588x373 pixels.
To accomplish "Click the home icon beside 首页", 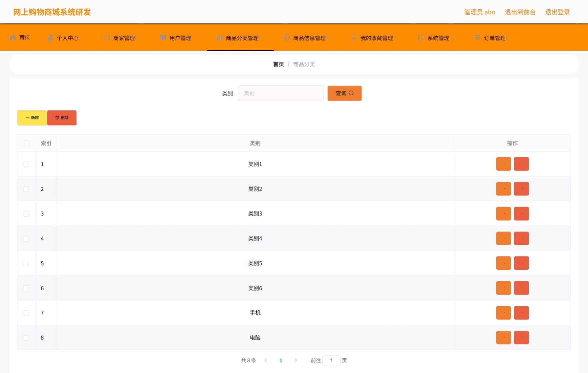I will (13, 37).
